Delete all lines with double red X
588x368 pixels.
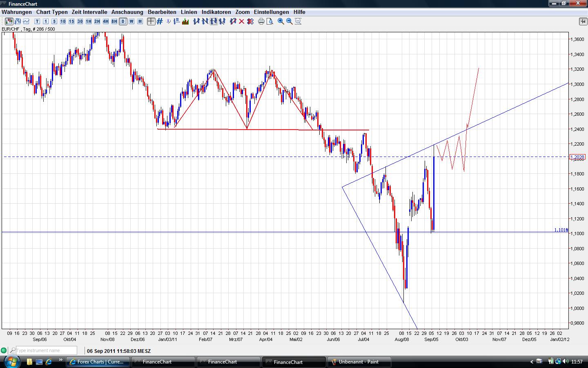click(x=250, y=21)
